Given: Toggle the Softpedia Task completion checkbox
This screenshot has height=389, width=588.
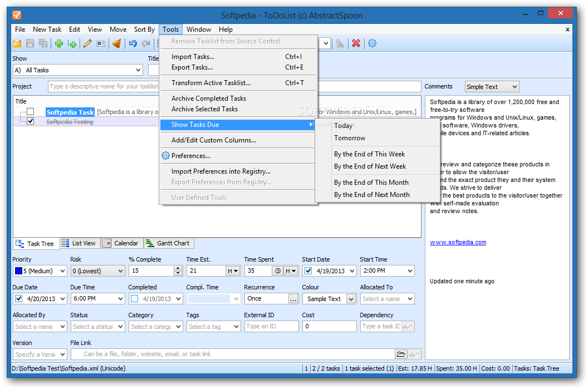Looking at the screenshot, I should click(x=31, y=112).
